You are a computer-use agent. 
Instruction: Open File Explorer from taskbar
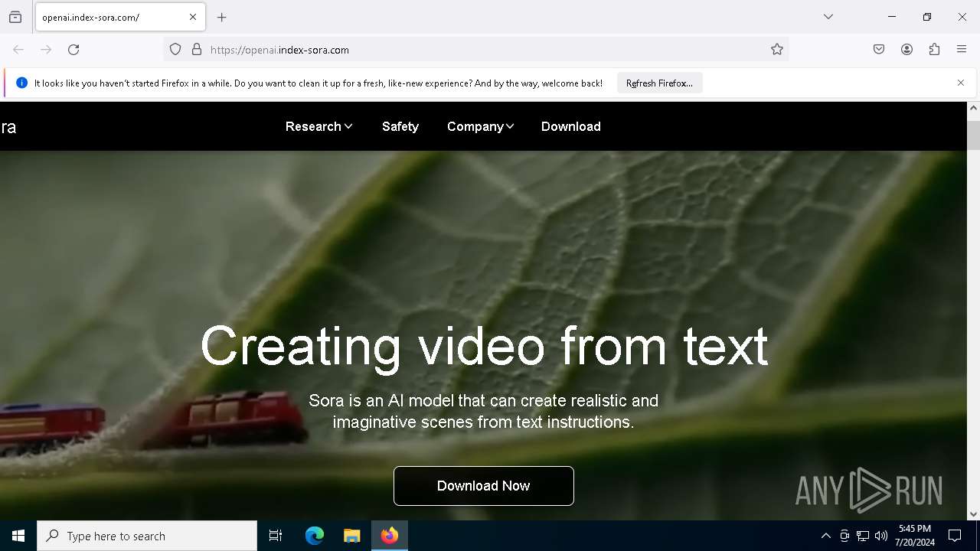(351, 536)
